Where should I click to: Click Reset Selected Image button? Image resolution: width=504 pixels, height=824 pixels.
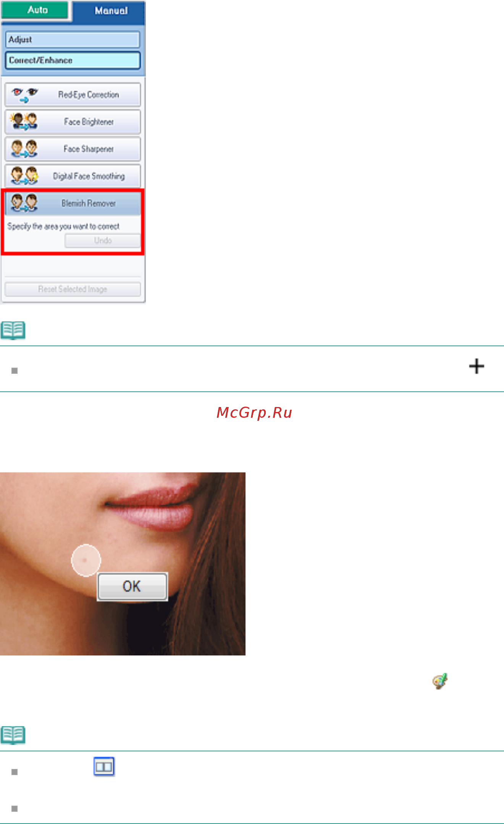point(73,289)
